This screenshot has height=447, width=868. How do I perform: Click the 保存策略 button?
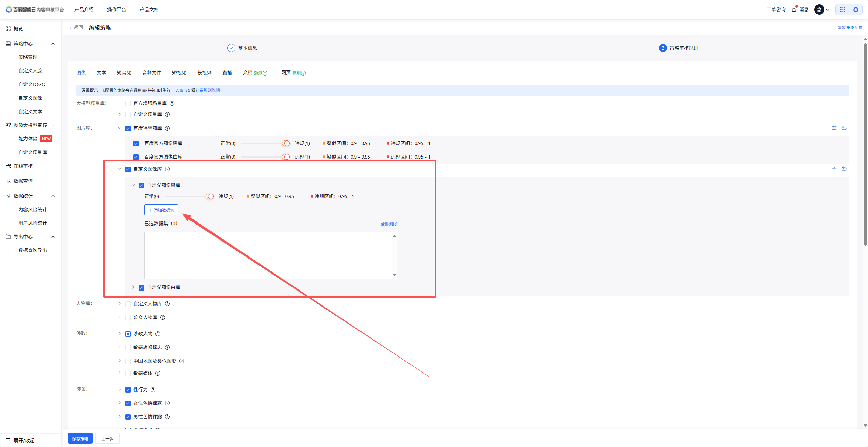click(x=80, y=438)
